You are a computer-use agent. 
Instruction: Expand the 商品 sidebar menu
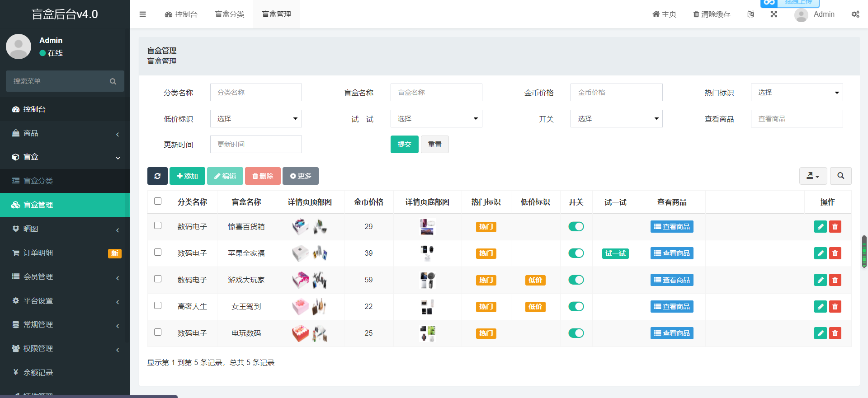coord(65,133)
